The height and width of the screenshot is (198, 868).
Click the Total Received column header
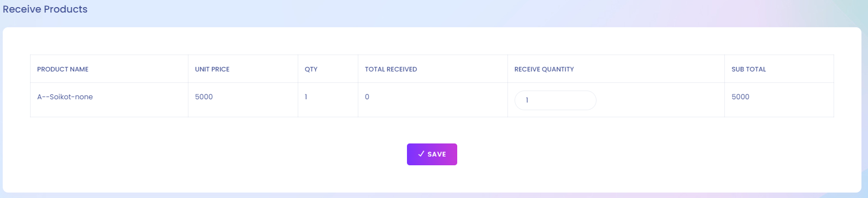pos(391,69)
